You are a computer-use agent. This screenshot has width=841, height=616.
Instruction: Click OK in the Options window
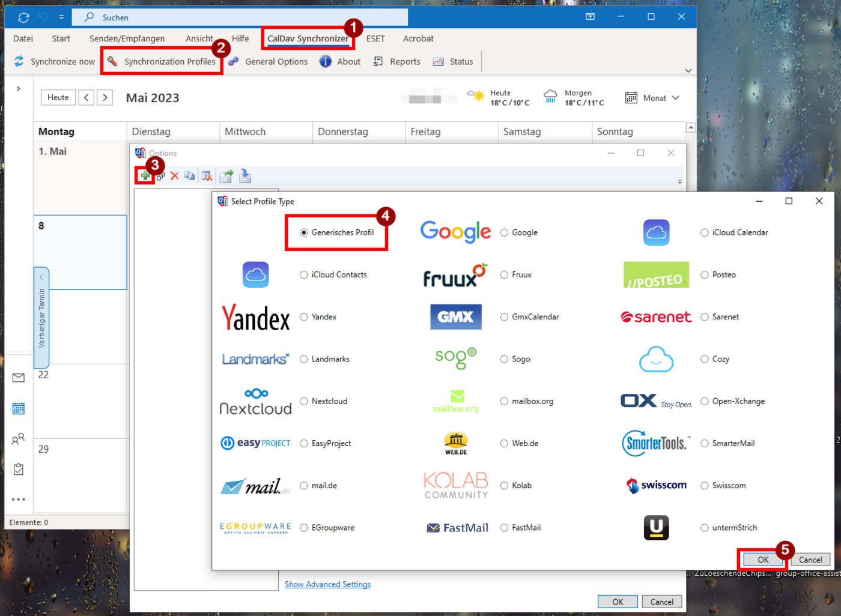618,602
